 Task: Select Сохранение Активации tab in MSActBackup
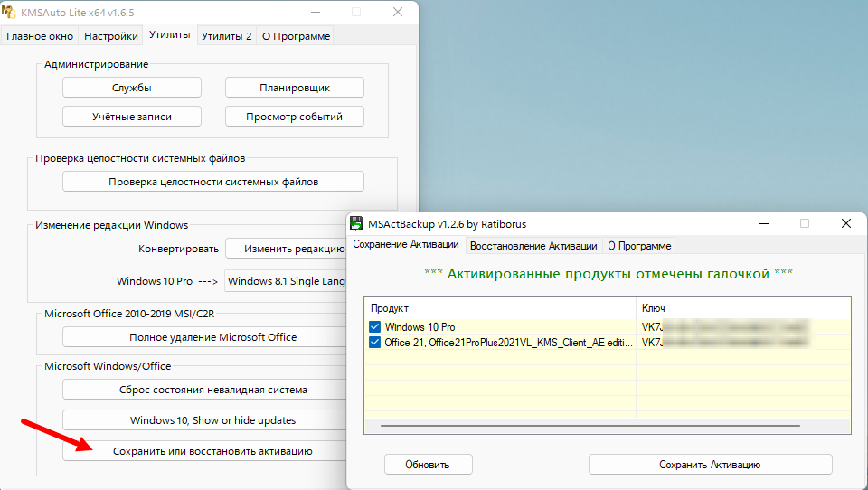[x=406, y=244]
